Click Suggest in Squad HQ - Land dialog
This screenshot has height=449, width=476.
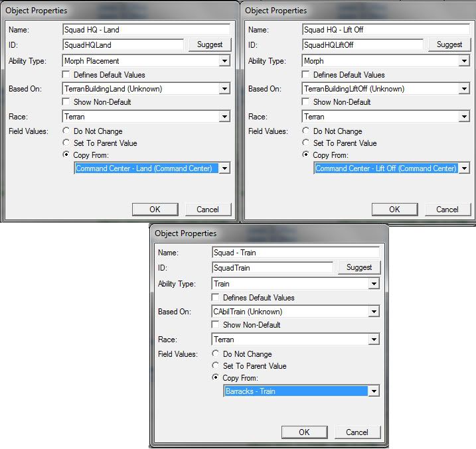pyautogui.click(x=210, y=44)
